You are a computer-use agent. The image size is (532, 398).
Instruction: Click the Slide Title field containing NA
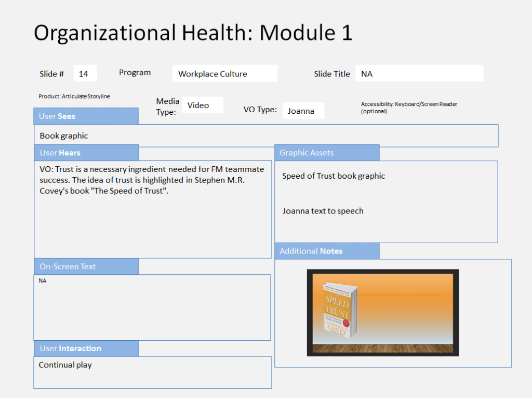coord(419,74)
